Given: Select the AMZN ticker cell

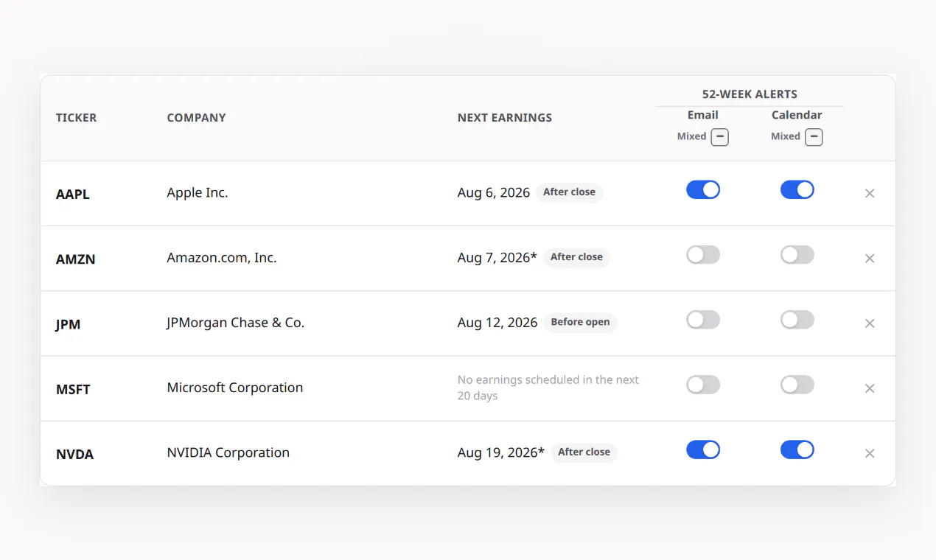Looking at the screenshot, I should (75, 259).
